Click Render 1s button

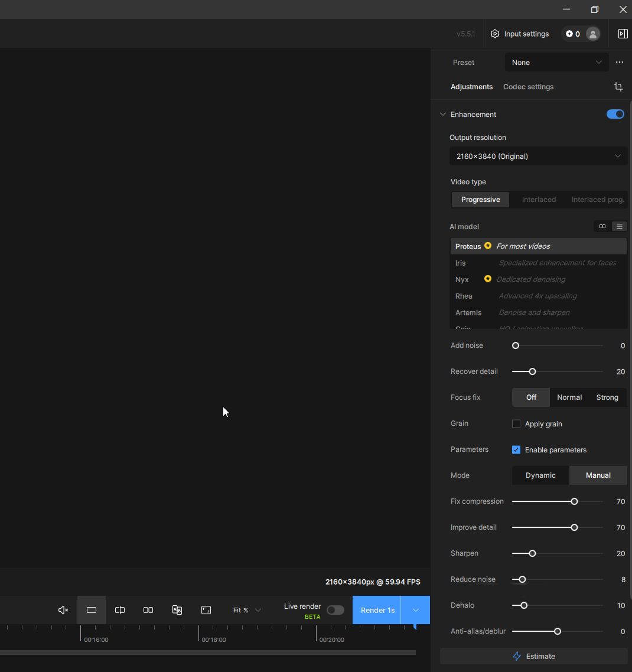click(x=377, y=610)
